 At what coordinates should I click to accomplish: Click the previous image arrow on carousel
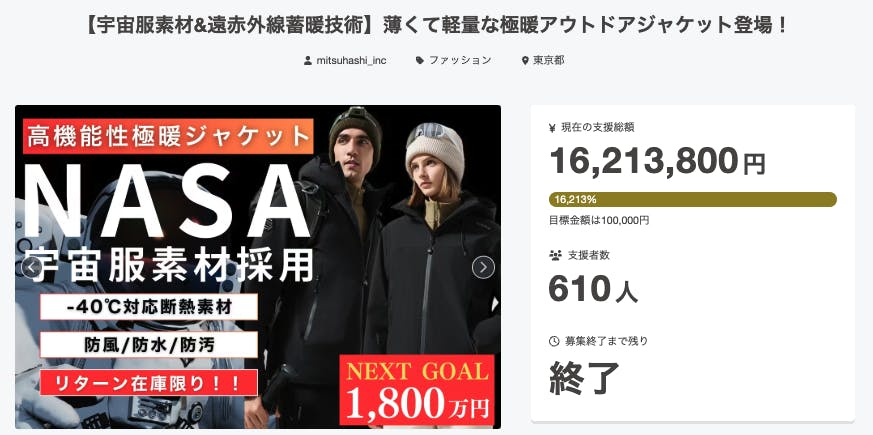click(32, 267)
